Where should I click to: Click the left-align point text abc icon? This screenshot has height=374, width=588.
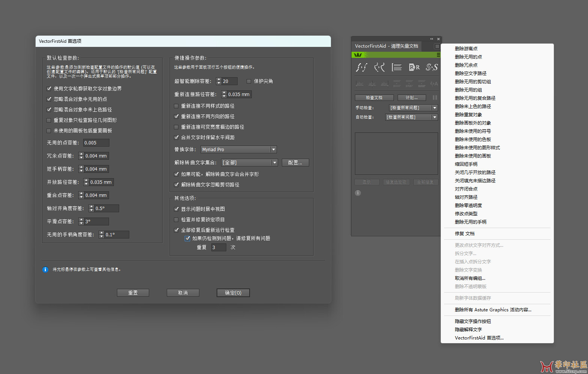[359, 84]
